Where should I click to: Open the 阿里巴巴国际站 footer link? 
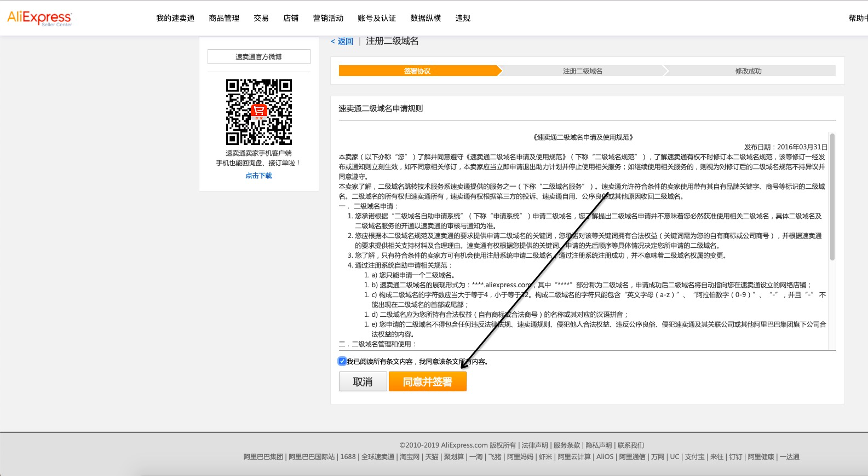(x=312, y=457)
